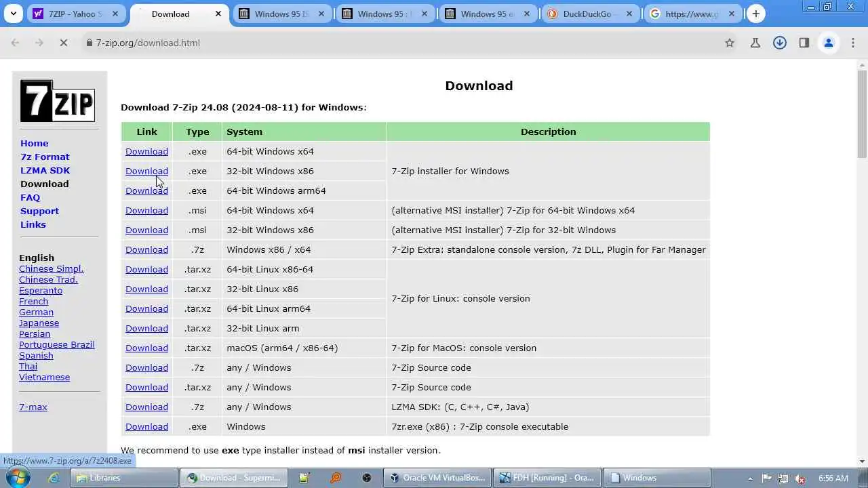This screenshot has width=868, height=488.
Task: Open the Support sidebar link
Action: coord(39,211)
